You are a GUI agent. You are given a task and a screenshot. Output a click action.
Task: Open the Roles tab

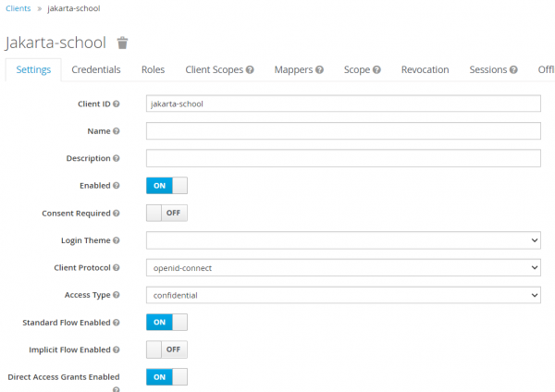pos(154,69)
